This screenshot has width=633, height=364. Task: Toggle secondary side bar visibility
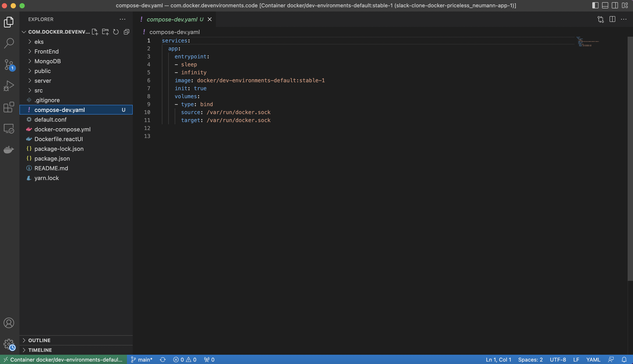coord(615,6)
